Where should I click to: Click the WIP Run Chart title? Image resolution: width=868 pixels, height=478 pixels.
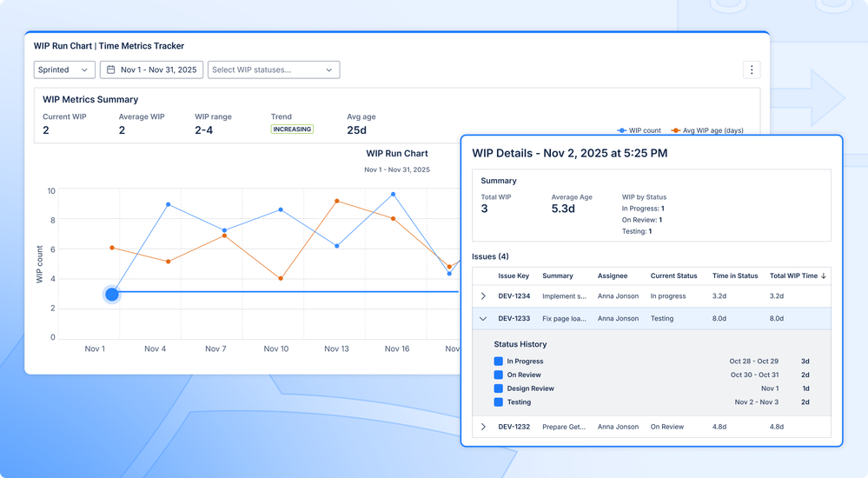(397, 154)
